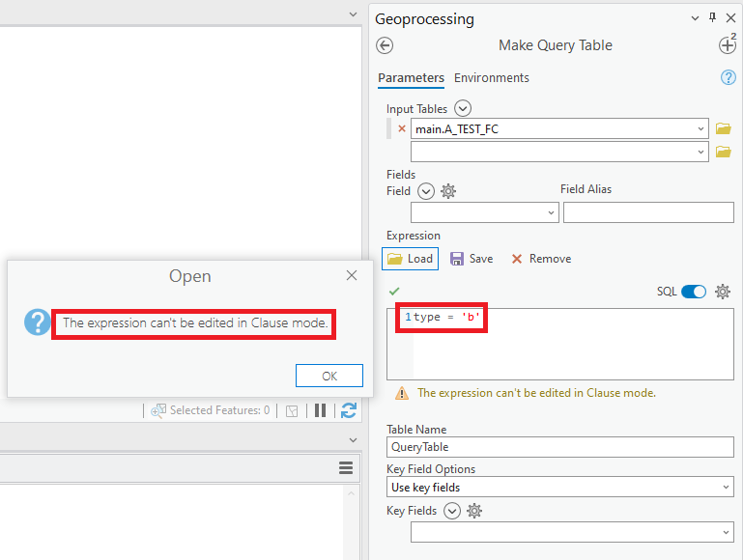
Task: Open Key Field Options dropdown
Action: (x=560, y=488)
